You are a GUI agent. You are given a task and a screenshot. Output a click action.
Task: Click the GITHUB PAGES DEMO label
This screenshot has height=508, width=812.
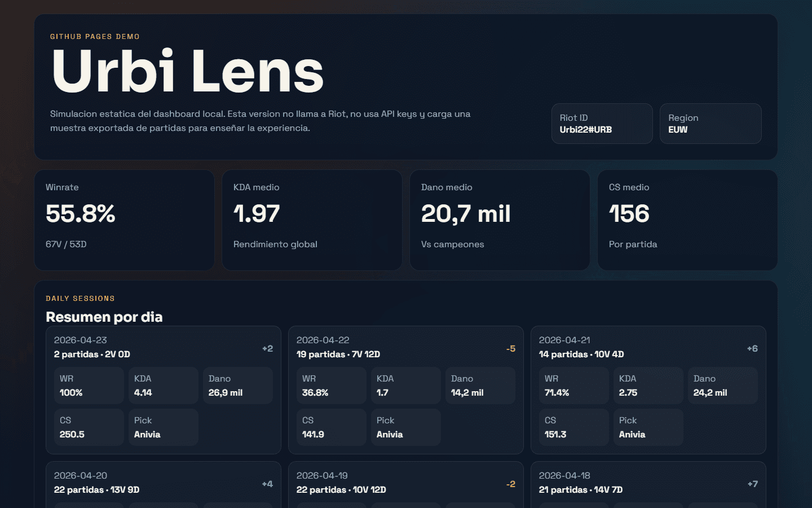coord(95,37)
